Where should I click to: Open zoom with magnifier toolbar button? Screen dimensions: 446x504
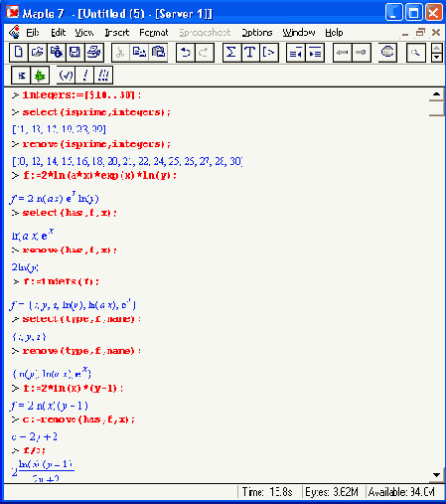415,53
